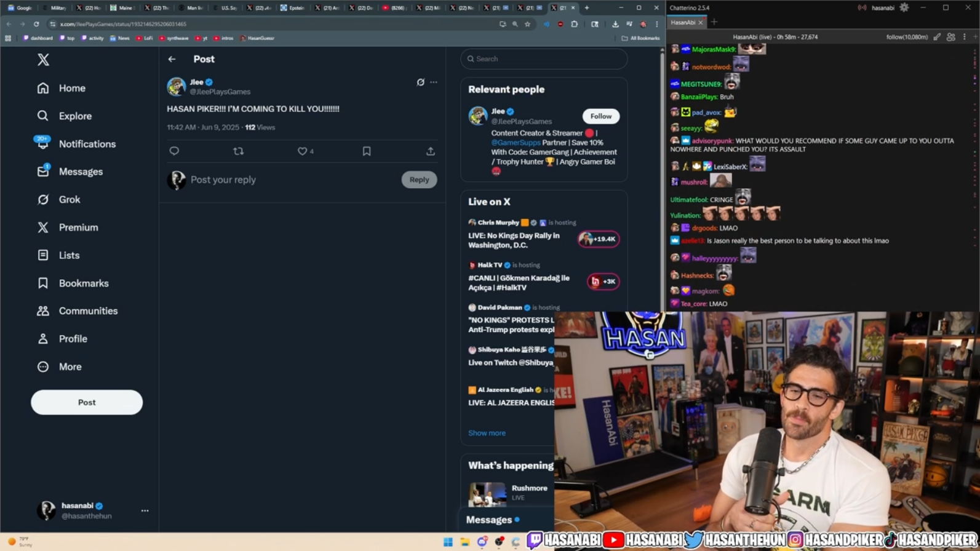Screen dimensions: 980x551
Task: Open the browser apps grid icon
Action: tap(8, 38)
